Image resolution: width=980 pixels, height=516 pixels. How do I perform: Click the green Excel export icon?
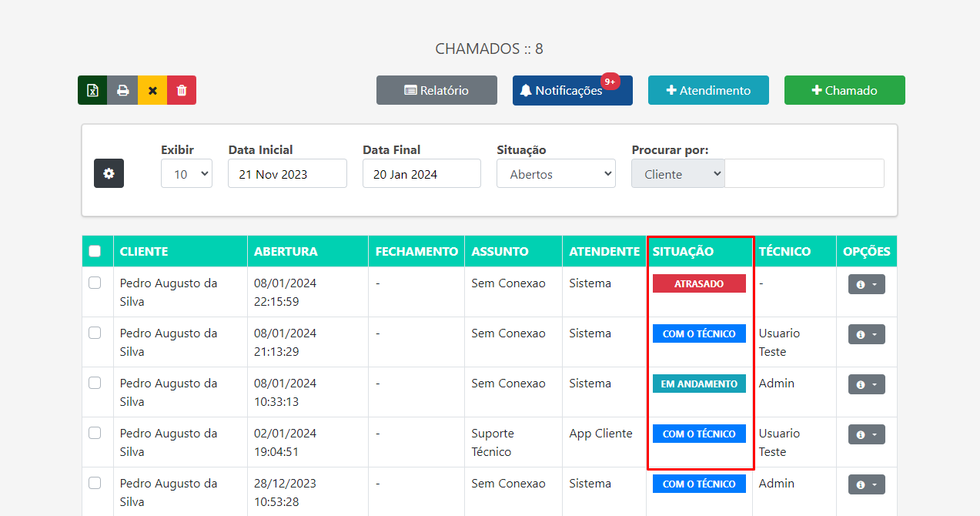(x=92, y=90)
